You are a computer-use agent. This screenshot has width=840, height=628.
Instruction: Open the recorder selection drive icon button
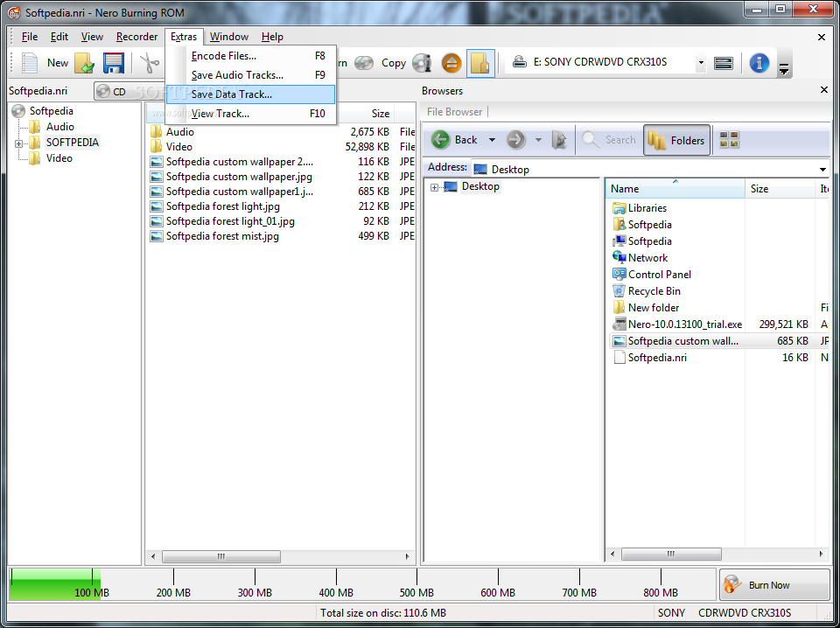(x=724, y=63)
